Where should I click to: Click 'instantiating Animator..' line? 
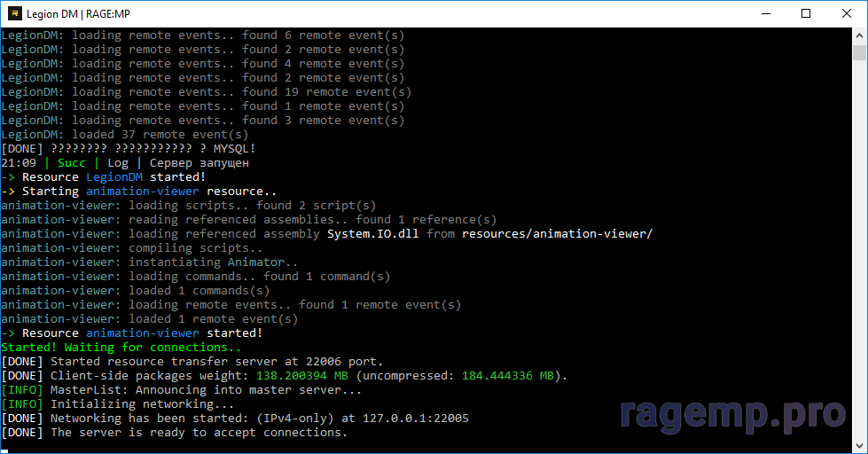coord(150,262)
